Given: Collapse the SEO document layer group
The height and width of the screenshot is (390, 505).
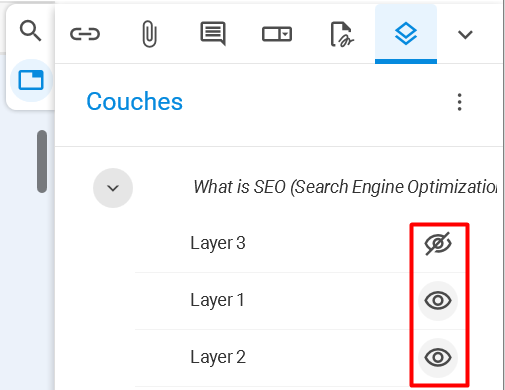Looking at the screenshot, I should pos(113,188).
